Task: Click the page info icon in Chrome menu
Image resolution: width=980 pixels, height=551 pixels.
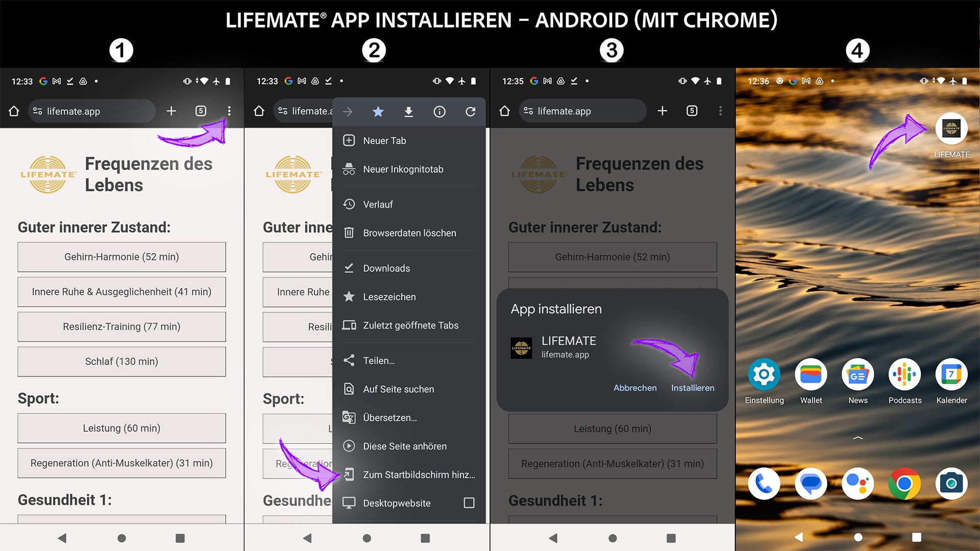Action: pos(439,112)
